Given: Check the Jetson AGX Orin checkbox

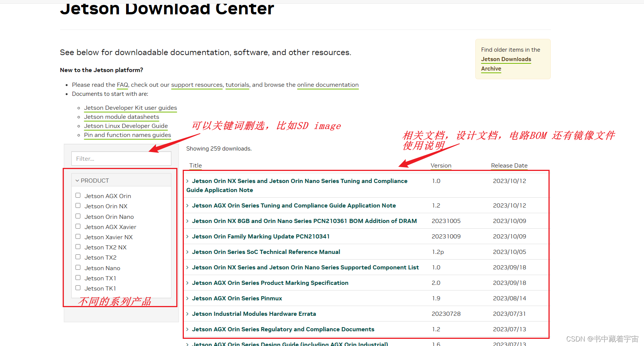Looking at the screenshot, I should (78, 195).
